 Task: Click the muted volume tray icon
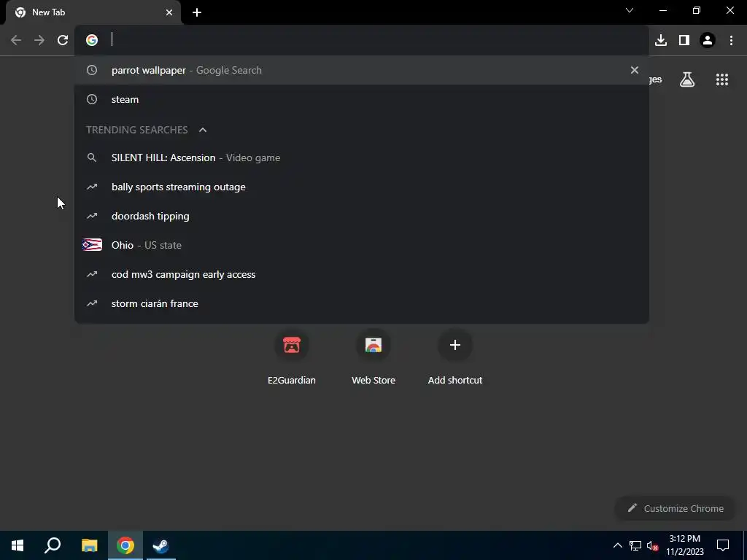[x=652, y=545]
